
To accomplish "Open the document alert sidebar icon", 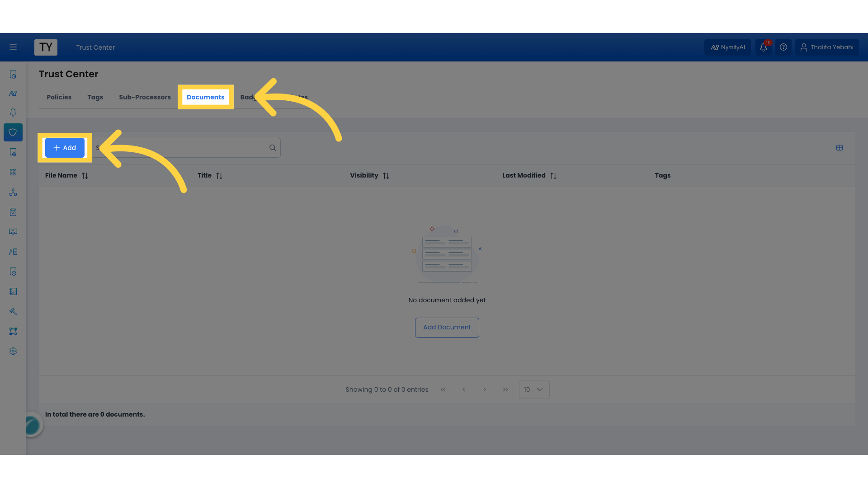I will pos(13,272).
